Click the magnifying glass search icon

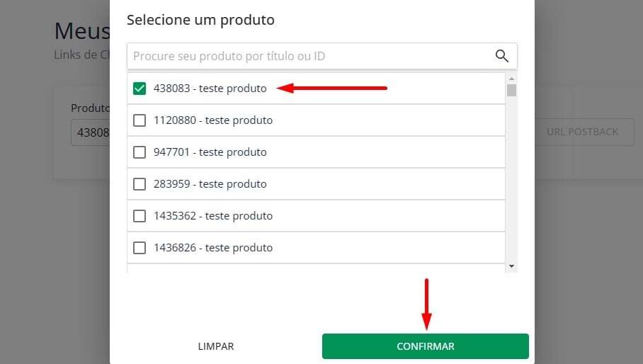pyautogui.click(x=502, y=56)
